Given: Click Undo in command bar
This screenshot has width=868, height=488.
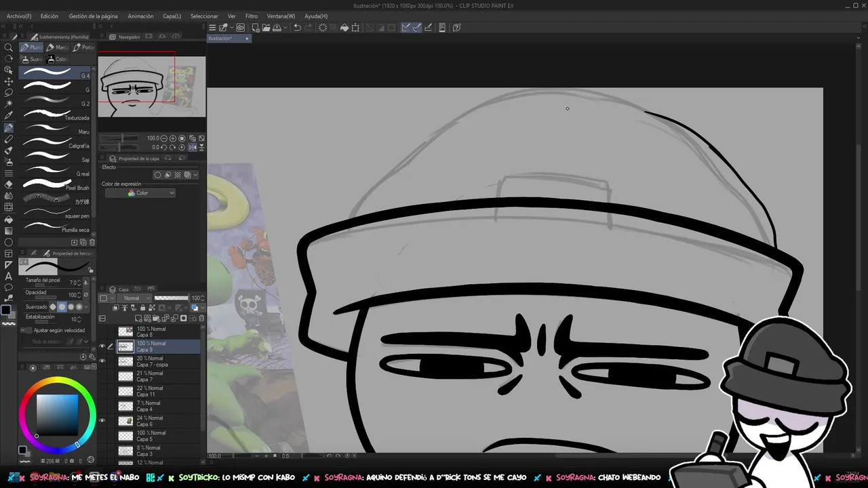Looking at the screenshot, I should pyautogui.click(x=297, y=28).
